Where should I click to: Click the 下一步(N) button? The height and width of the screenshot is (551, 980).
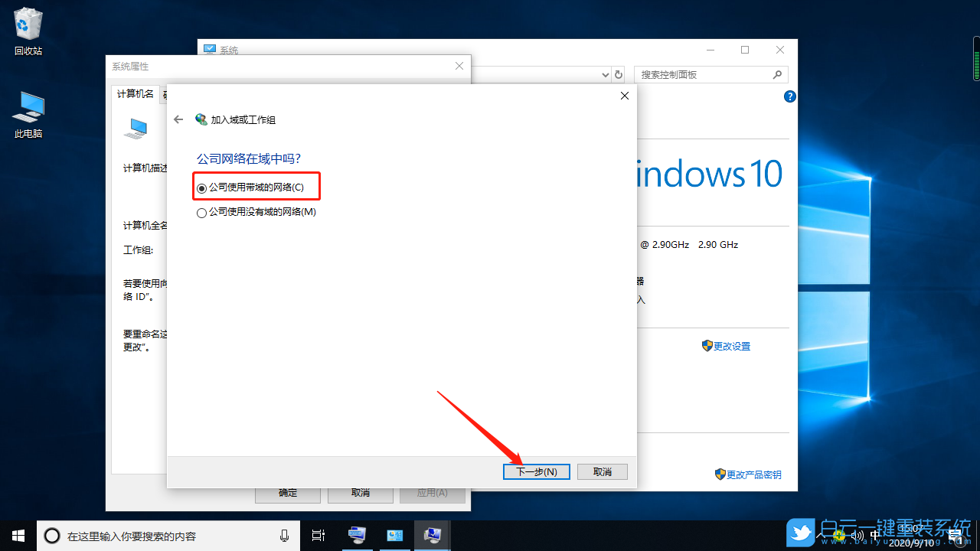(537, 471)
